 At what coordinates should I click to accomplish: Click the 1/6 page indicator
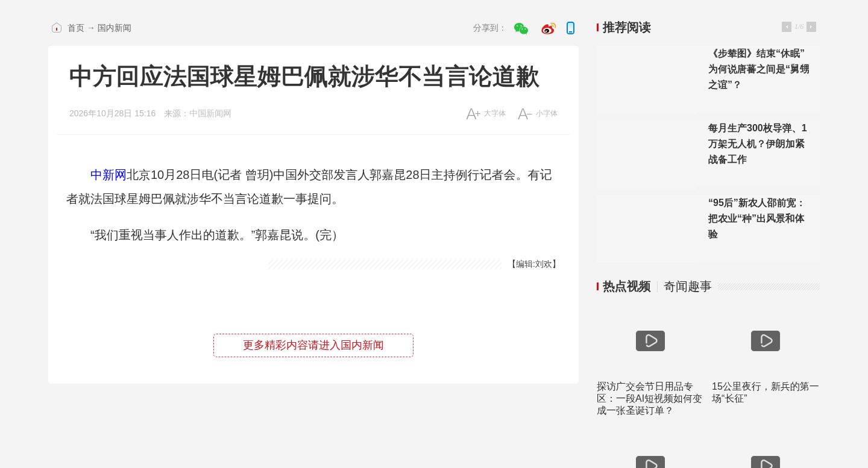(799, 27)
